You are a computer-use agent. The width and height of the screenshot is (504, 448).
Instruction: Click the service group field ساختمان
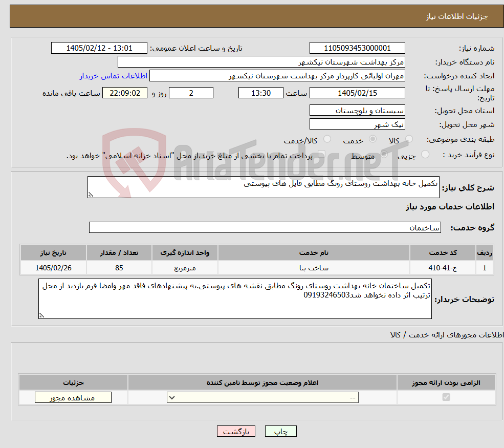pos(265,227)
